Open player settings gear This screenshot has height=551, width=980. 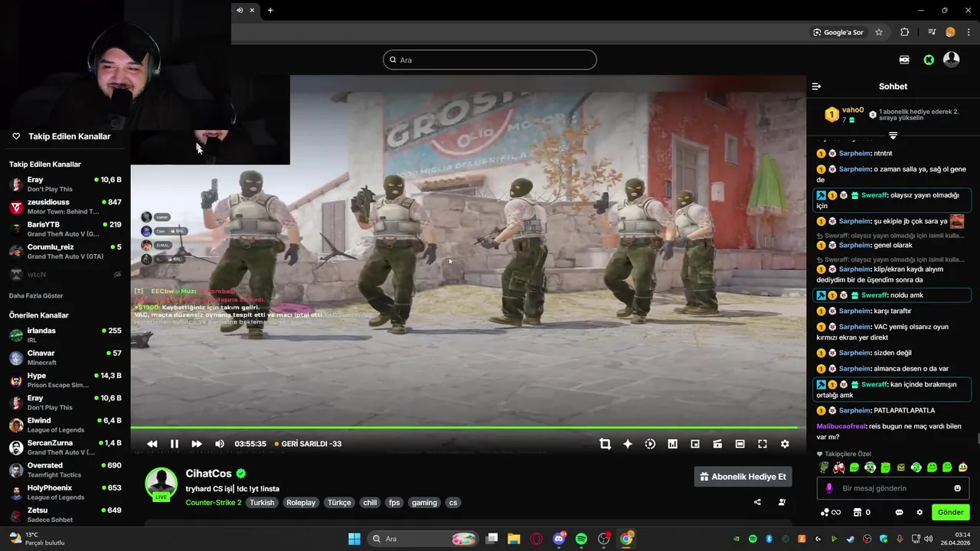785,444
